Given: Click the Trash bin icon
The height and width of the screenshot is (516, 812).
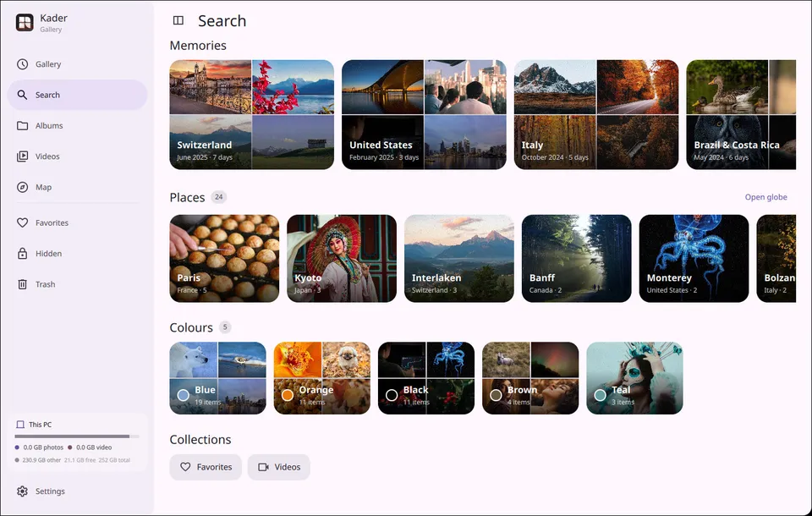Looking at the screenshot, I should coord(22,284).
